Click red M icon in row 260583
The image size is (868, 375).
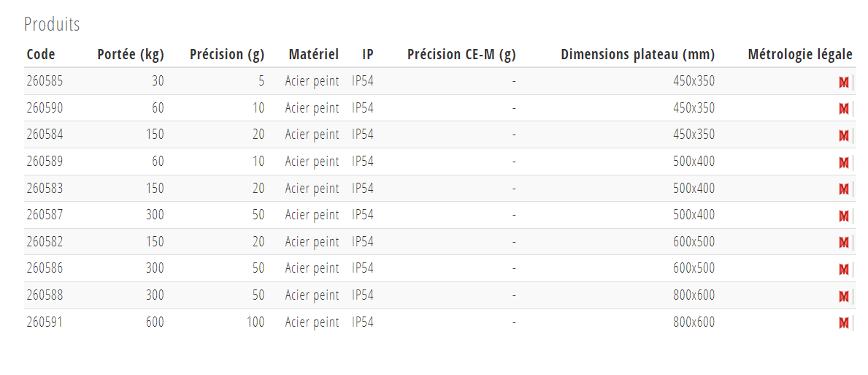coord(844,189)
